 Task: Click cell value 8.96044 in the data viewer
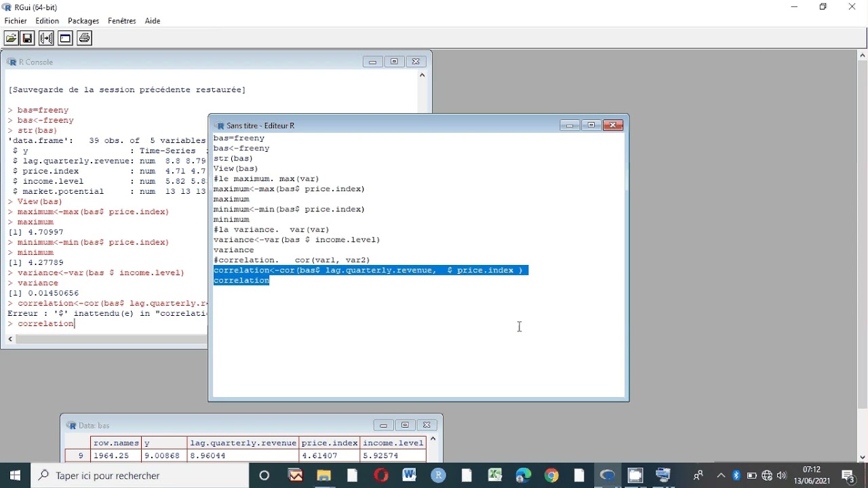pos(243,455)
